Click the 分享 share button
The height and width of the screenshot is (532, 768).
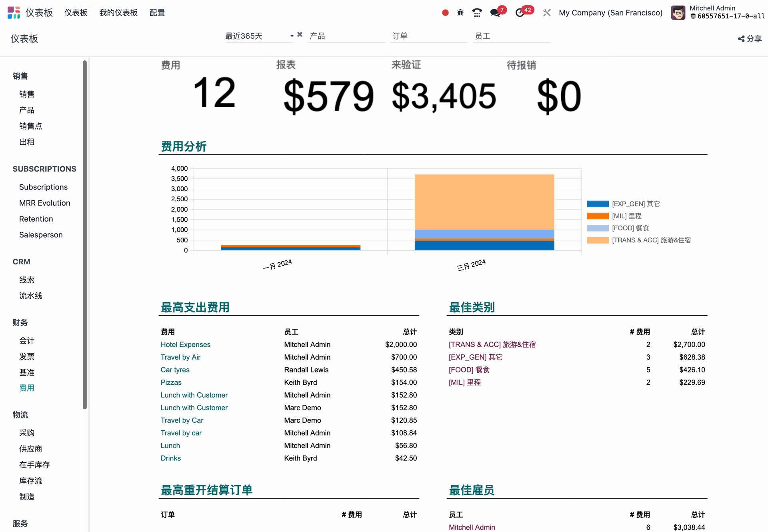click(x=750, y=39)
